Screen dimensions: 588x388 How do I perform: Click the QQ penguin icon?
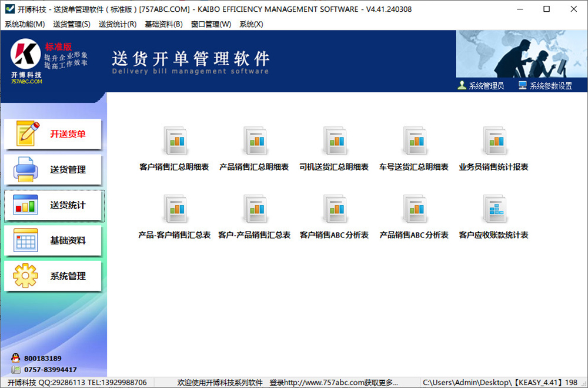pyautogui.click(x=16, y=358)
